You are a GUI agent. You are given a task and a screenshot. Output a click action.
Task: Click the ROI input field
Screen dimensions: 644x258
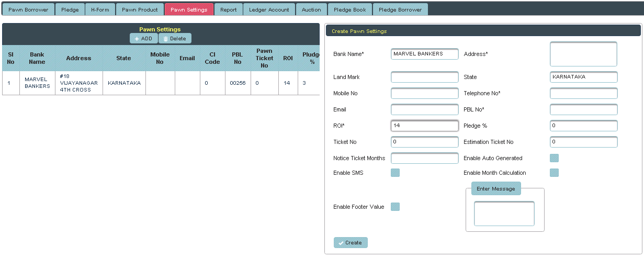click(424, 126)
